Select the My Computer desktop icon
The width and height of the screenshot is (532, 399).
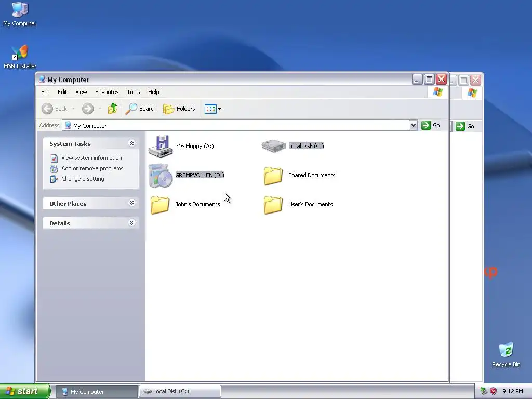click(20, 14)
